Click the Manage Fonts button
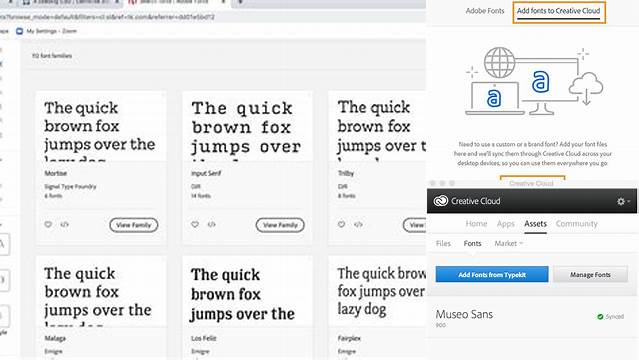639x360 pixels. tap(590, 274)
